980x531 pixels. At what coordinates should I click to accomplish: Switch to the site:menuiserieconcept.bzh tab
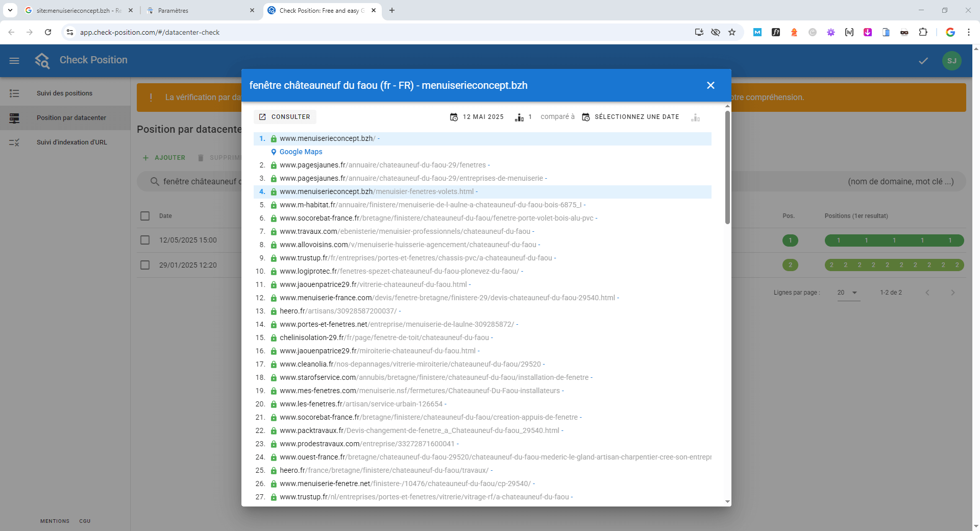pyautogui.click(x=79, y=10)
